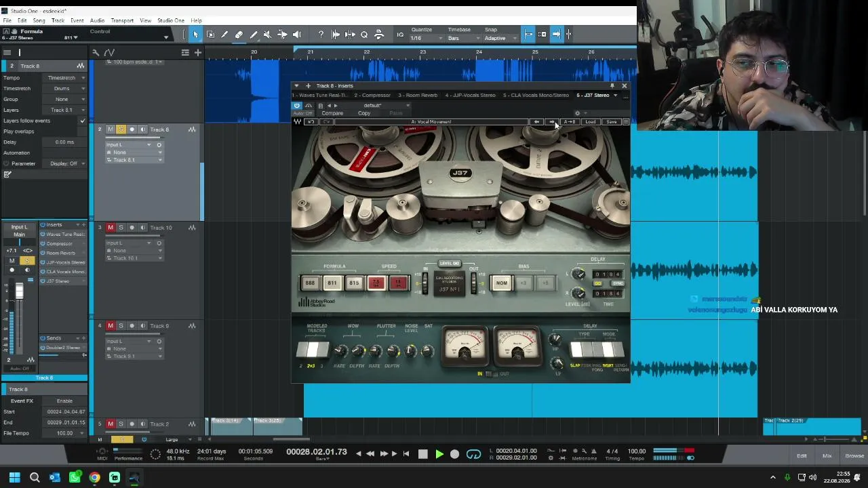Select the Listen (speaker) tool
This screenshot has width=868, height=488.
click(296, 35)
